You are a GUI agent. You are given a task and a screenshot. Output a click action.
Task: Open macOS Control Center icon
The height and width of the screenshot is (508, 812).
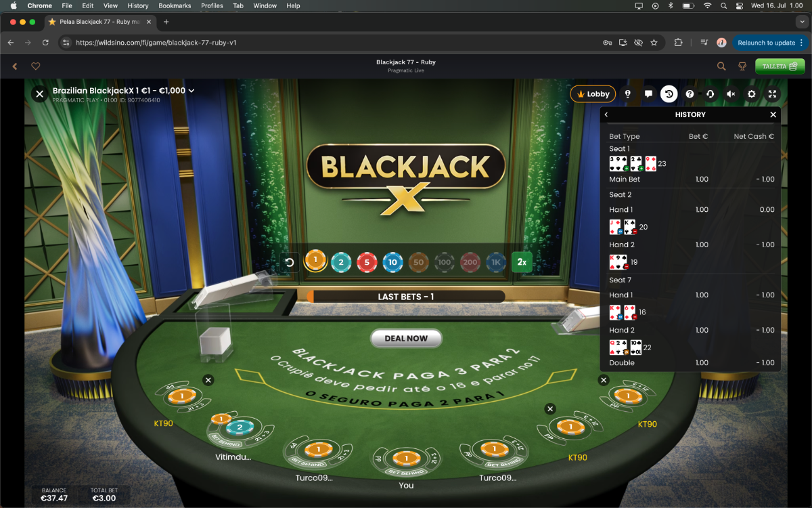pos(740,5)
